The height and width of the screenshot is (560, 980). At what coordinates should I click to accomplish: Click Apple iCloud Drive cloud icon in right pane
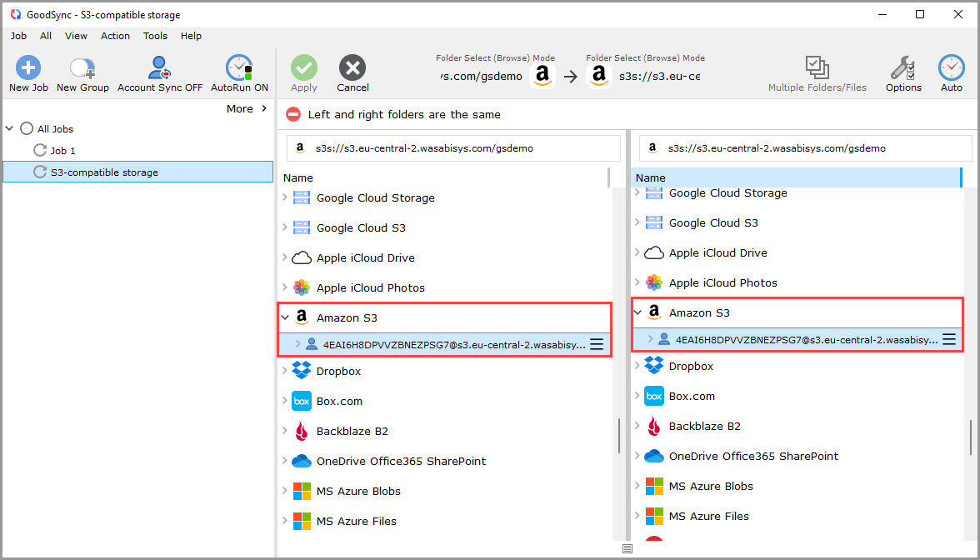click(653, 252)
